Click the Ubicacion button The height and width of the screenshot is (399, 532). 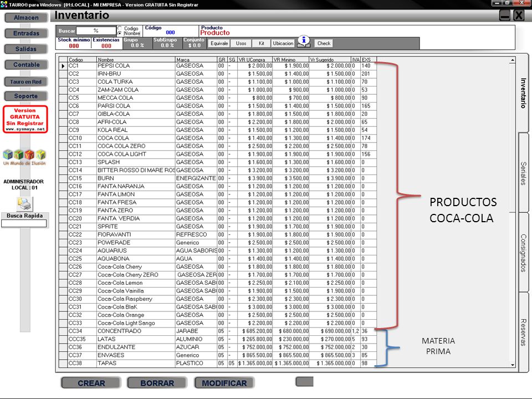point(283,43)
